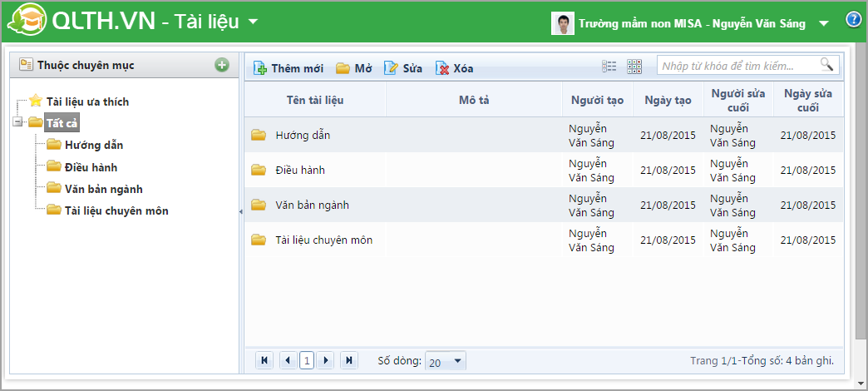Open the blue help question icon
Screen dimensions: 868x391
[853, 21]
